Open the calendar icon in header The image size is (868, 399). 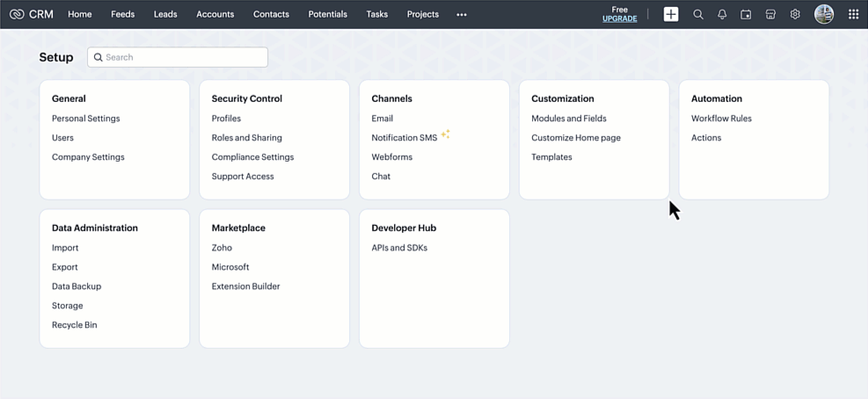746,14
